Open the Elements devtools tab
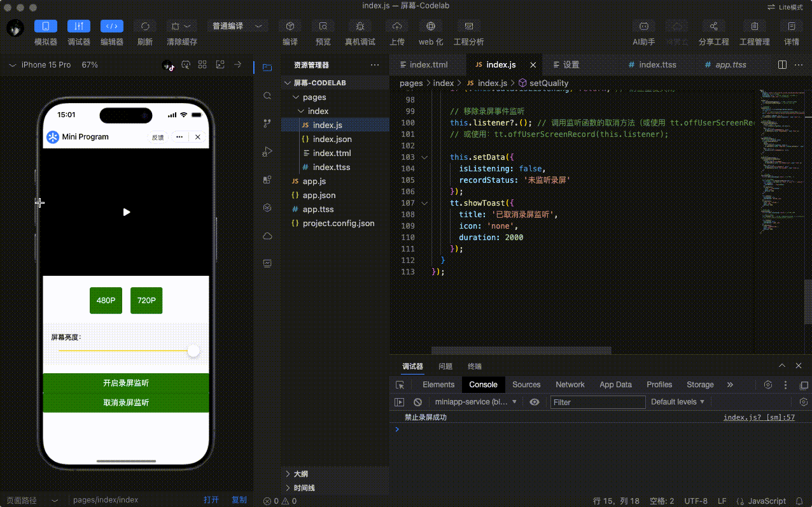 pos(438,385)
